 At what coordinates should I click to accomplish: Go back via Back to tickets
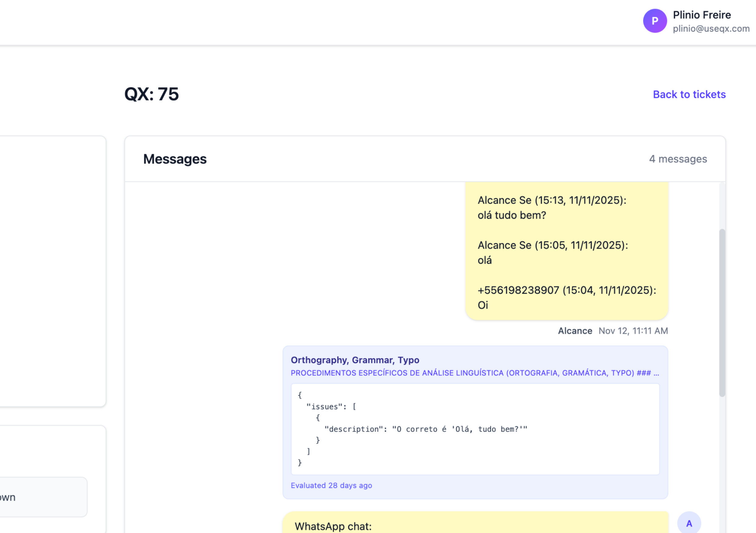(689, 94)
